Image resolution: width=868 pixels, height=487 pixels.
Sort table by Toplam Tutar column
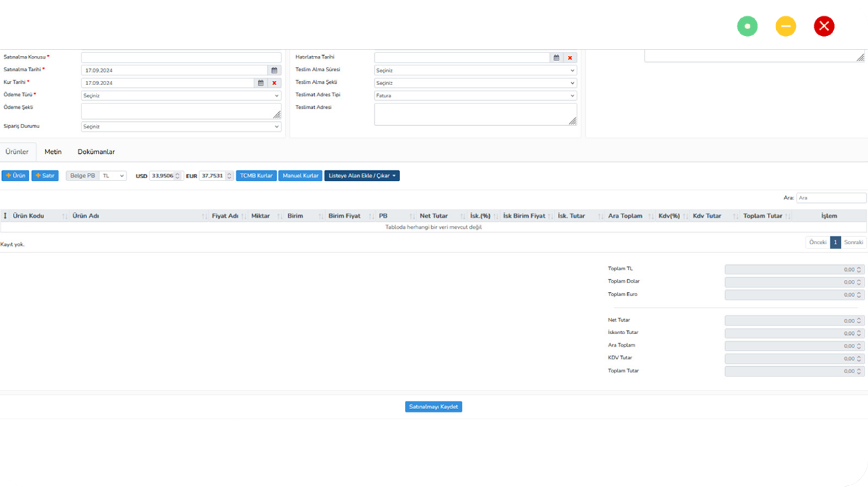[x=766, y=216]
